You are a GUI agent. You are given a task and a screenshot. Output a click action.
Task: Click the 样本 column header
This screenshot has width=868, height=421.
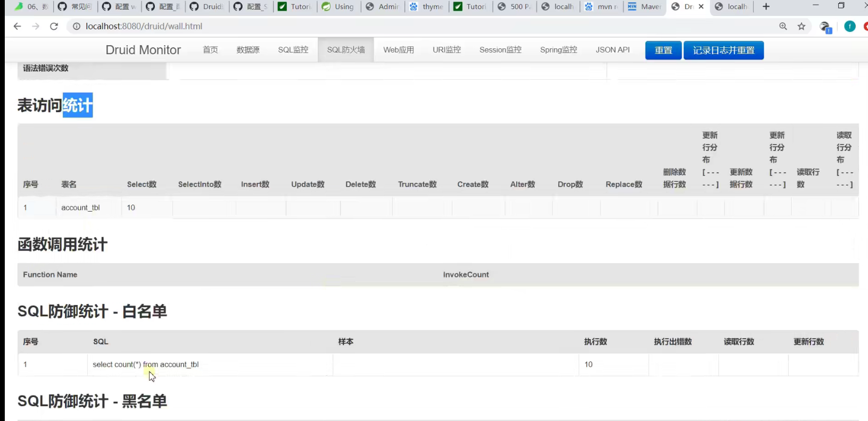[346, 342]
